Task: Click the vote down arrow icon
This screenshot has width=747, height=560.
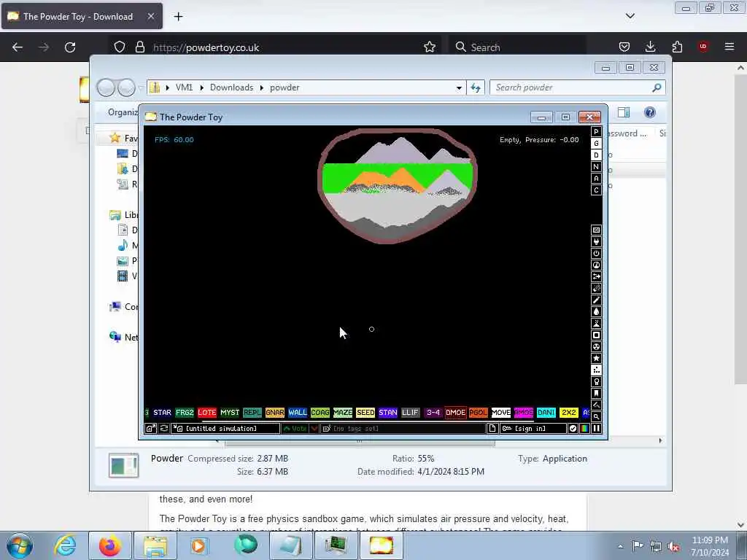Action: (314, 429)
